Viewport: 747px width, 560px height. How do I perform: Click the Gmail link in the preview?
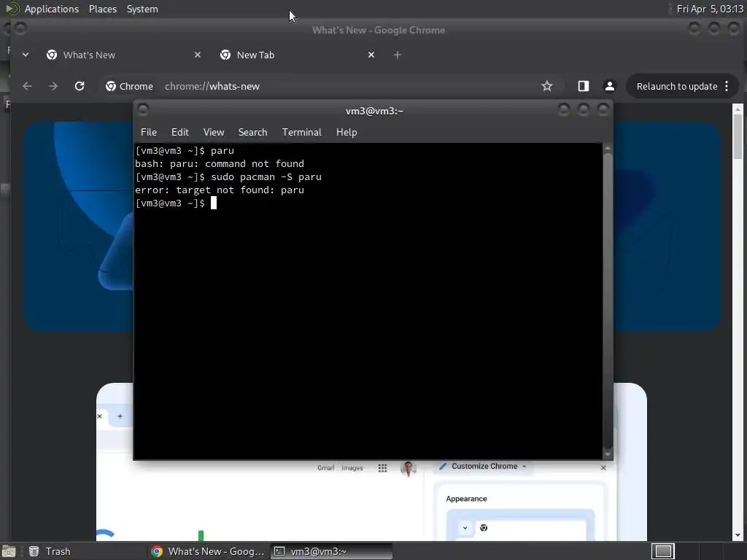tap(326, 468)
